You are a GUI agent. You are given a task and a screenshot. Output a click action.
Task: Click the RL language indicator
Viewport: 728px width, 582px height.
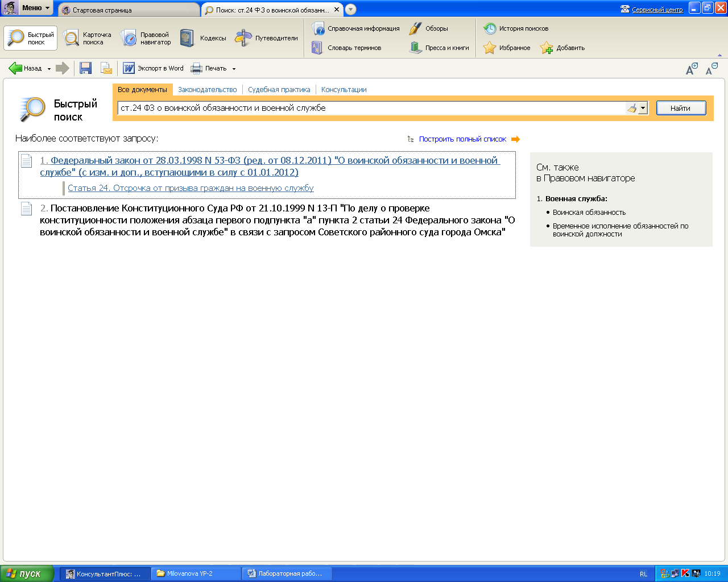(x=644, y=574)
